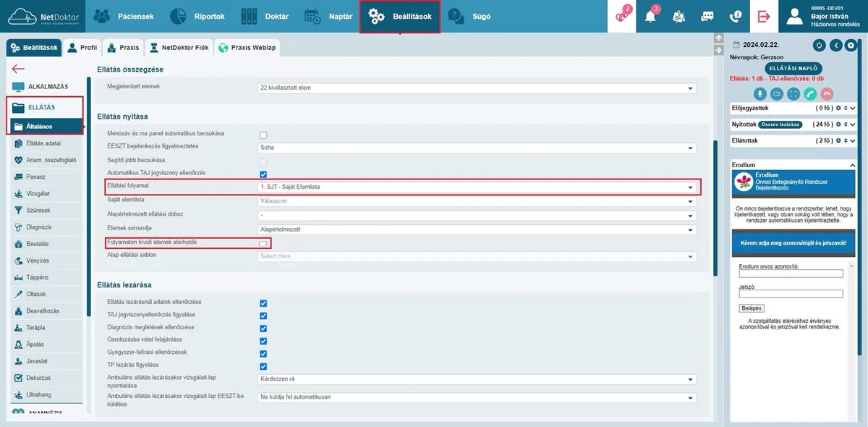This screenshot has height=427, width=868.
Task: Click the ELLÁTÁSI NAPLÓ button
Action: [x=793, y=68]
